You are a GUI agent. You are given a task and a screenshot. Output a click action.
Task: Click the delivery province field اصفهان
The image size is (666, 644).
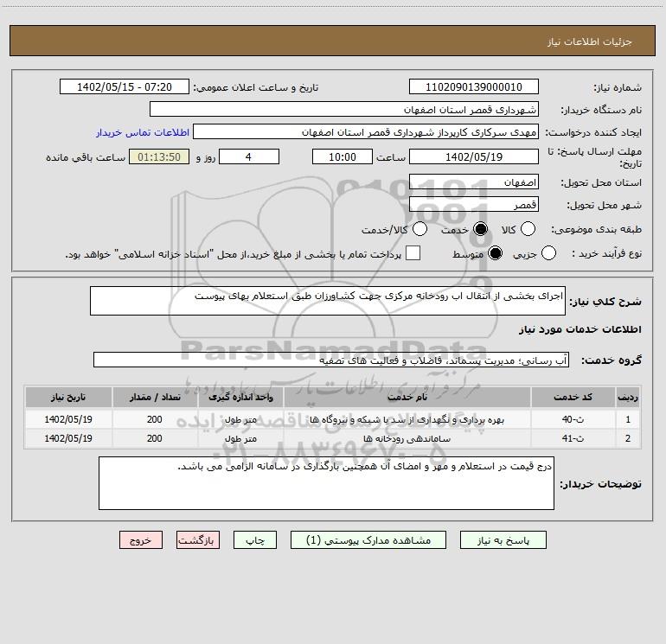474,182
